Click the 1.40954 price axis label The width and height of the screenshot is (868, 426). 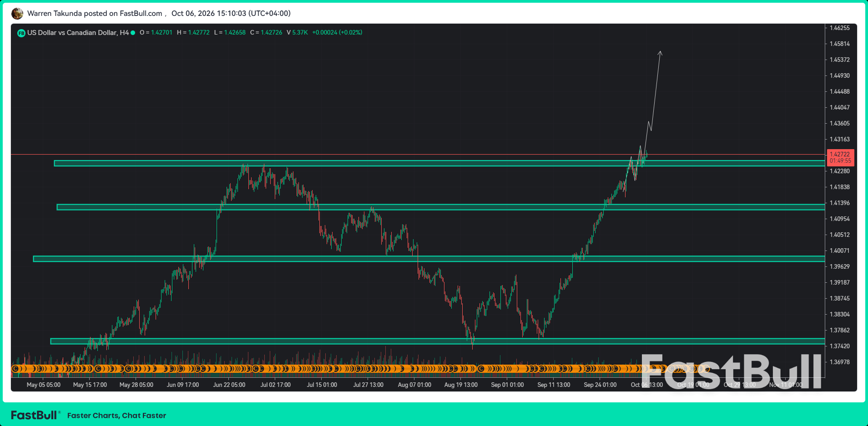click(x=839, y=219)
